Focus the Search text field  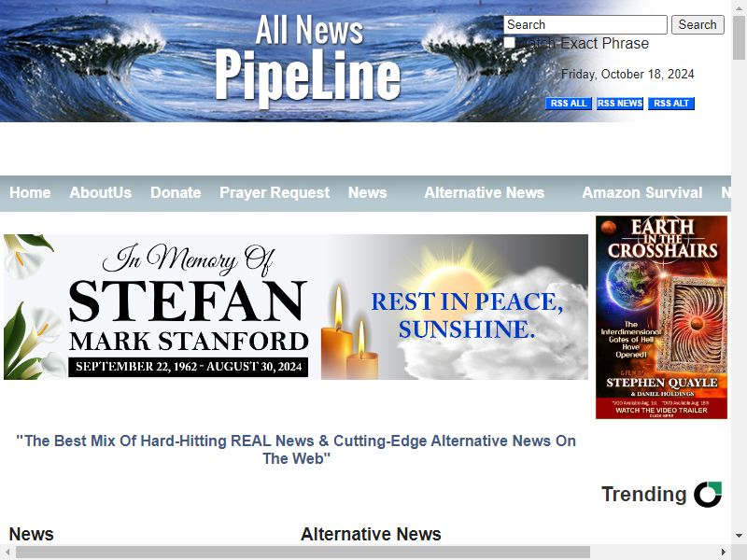(585, 25)
